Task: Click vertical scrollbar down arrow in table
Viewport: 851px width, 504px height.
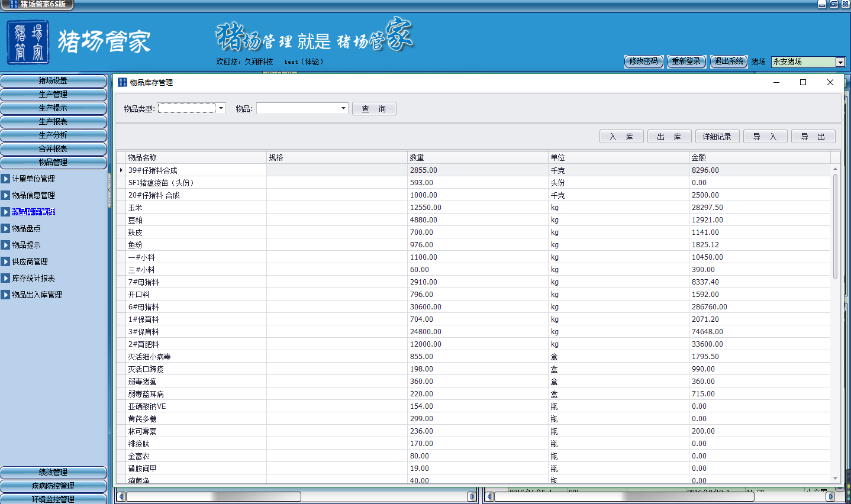Action: click(836, 479)
